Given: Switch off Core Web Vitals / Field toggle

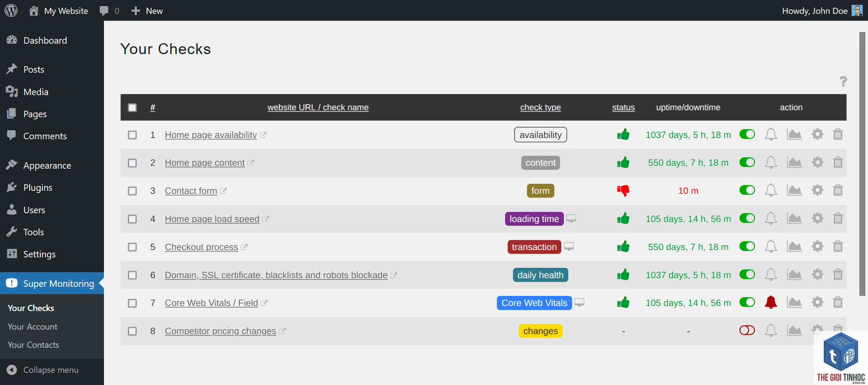Looking at the screenshot, I should click(747, 302).
